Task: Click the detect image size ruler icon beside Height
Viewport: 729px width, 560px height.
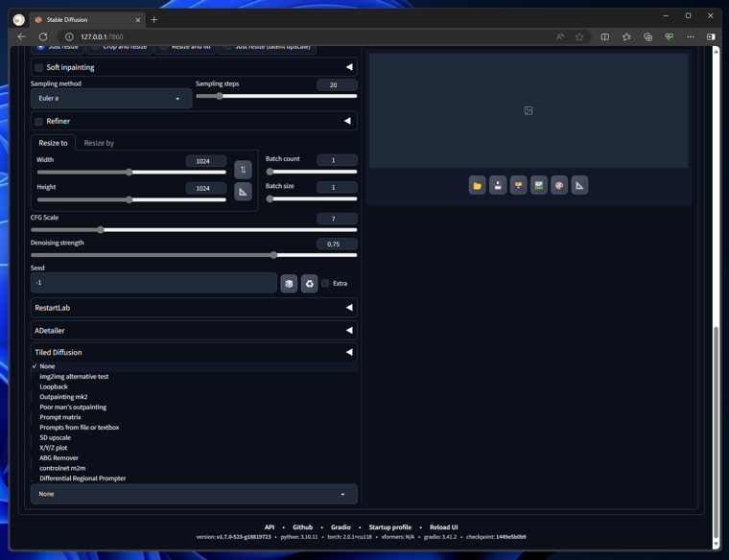Action: pyautogui.click(x=243, y=192)
